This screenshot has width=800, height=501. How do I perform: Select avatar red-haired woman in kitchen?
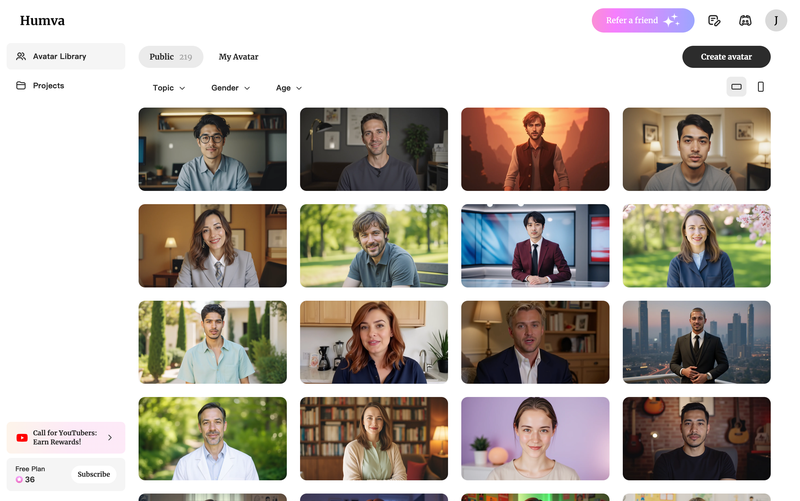374,342
